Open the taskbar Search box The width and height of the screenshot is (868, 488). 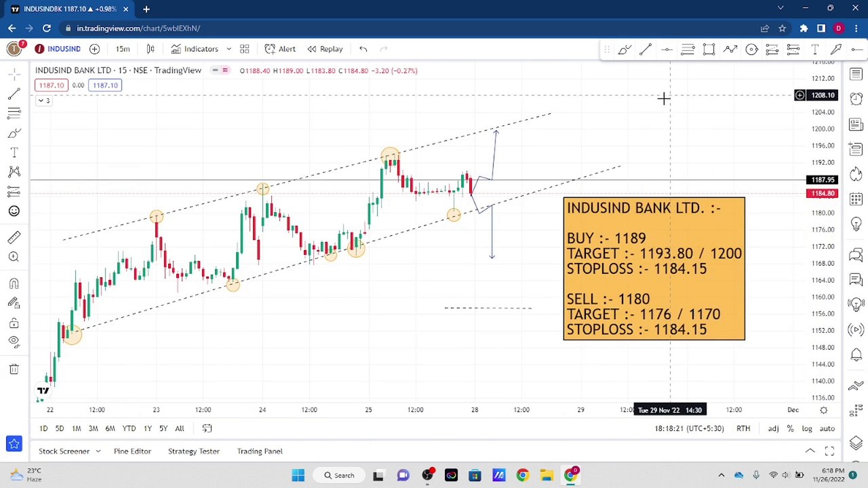338,475
